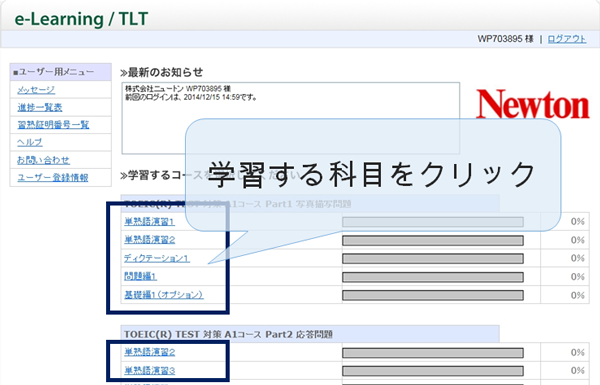Click 0% value in 問題編1 row

577,277
